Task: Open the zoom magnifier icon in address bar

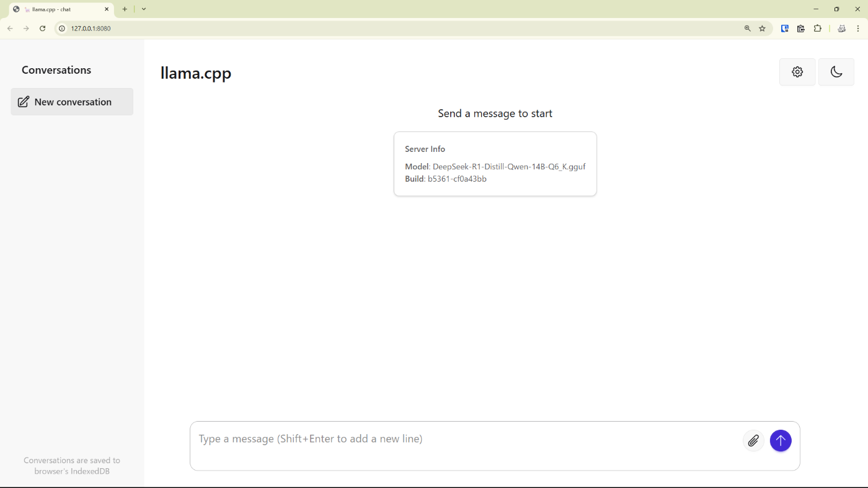Action: [748, 29]
